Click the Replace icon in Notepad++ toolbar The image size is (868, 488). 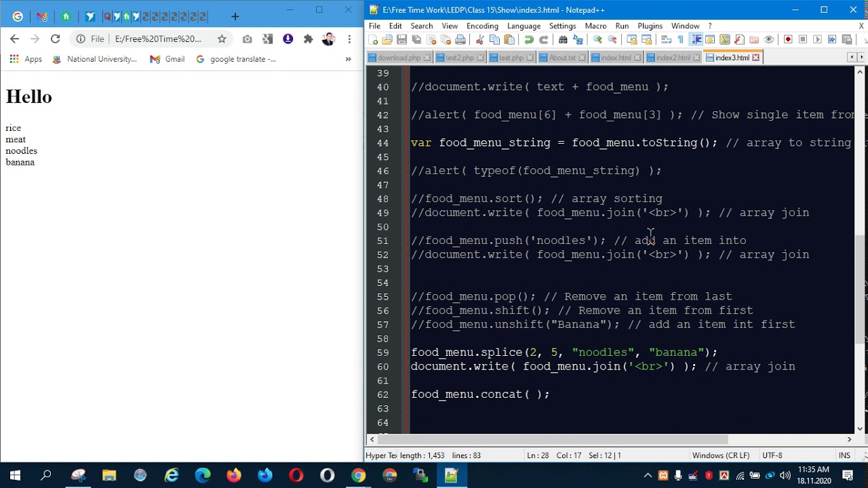click(x=578, y=39)
